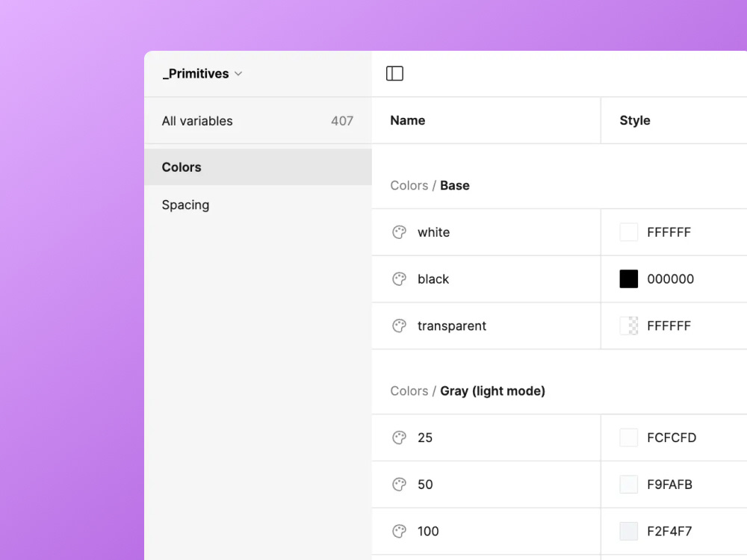747x560 pixels.
Task: Click the FFFFFF value in transparent row
Action: 669,326
